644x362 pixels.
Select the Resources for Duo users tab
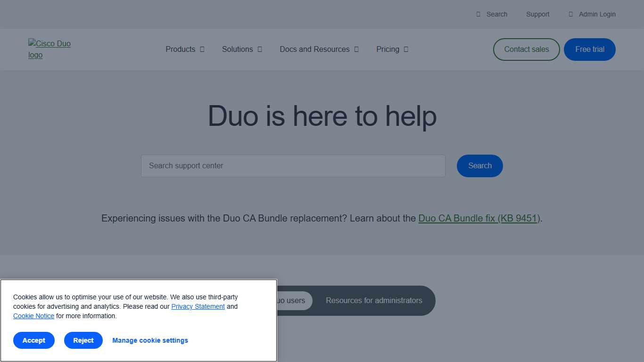pyautogui.click(x=295, y=301)
